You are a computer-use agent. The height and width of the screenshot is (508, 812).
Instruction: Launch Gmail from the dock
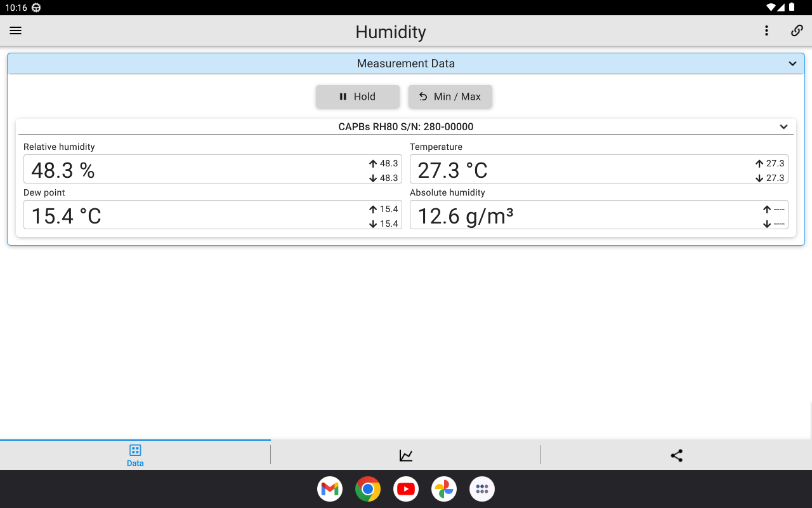tap(330, 489)
